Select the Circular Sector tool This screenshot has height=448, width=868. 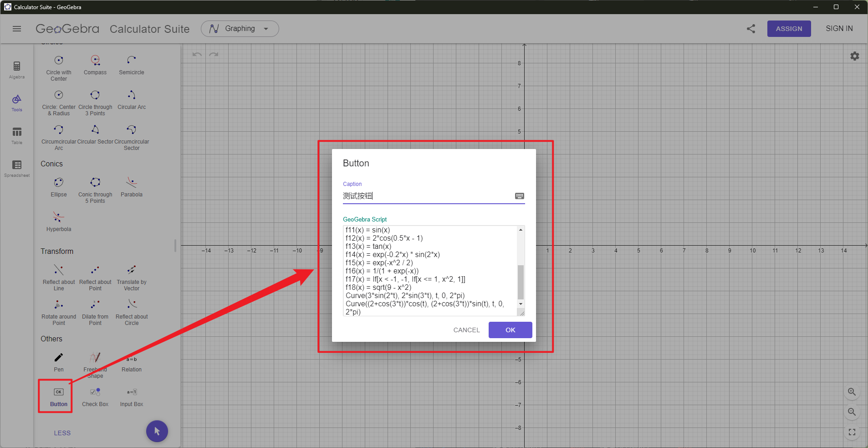(x=95, y=134)
